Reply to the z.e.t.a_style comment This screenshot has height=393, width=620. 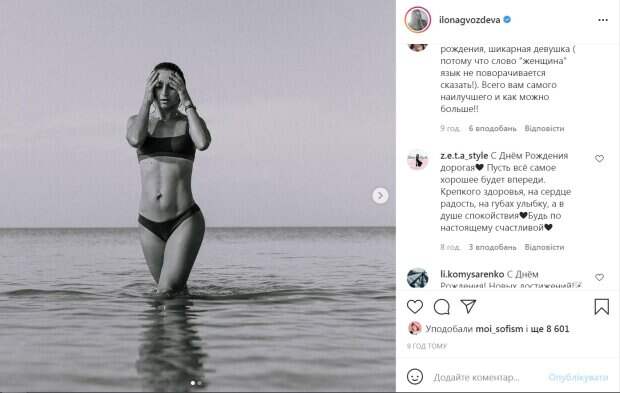coord(544,247)
